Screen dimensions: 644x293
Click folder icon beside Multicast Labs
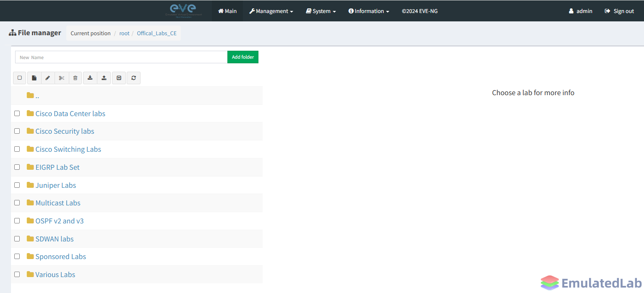click(x=30, y=202)
